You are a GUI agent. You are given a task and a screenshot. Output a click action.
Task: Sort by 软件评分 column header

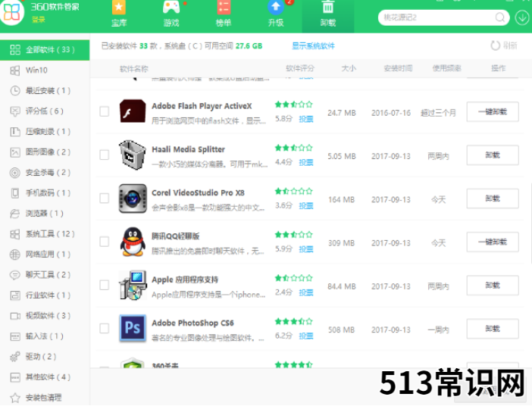click(300, 68)
